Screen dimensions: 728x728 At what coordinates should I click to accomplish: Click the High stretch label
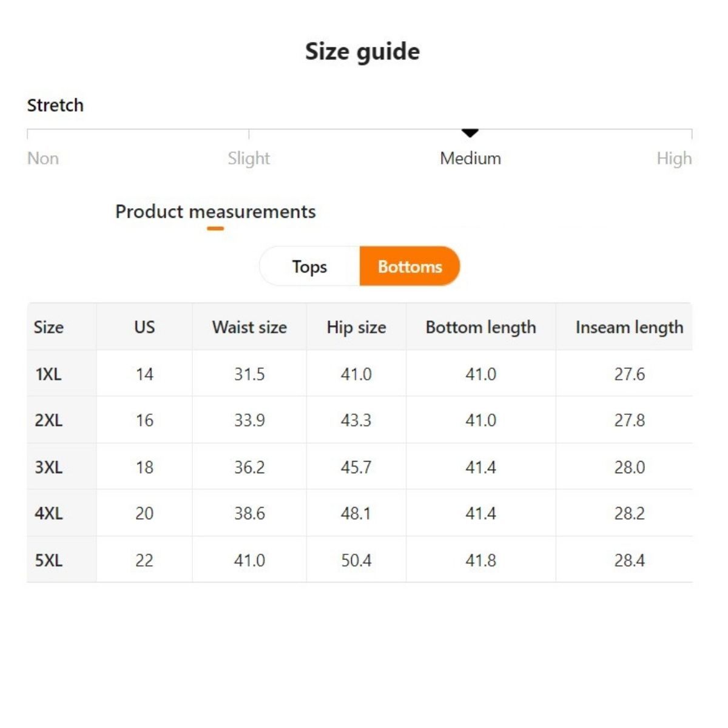point(673,158)
